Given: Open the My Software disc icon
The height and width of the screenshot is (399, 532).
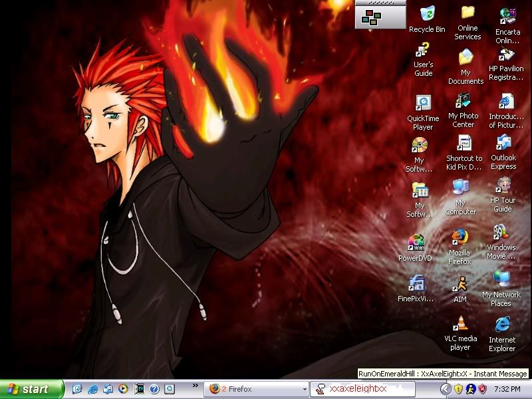Looking at the screenshot, I should pos(420,155).
